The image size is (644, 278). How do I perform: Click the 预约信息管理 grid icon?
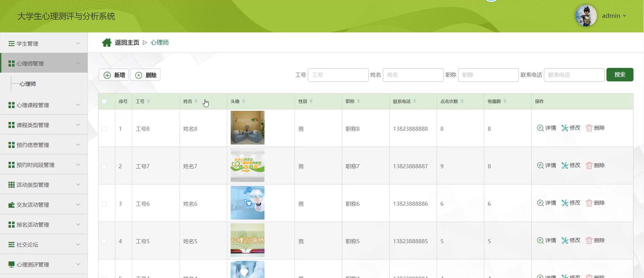coord(11,145)
